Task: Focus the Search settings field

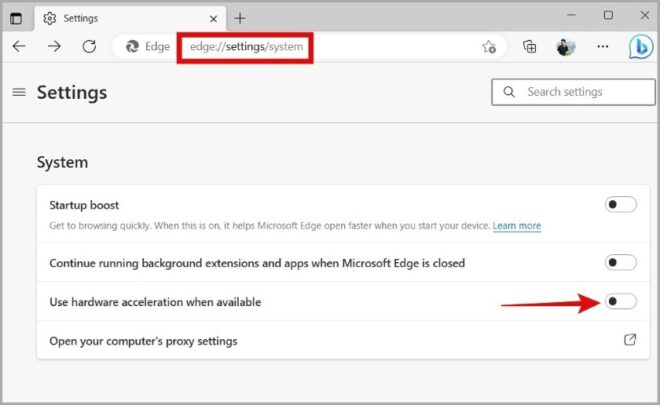Action: [573, 92]
